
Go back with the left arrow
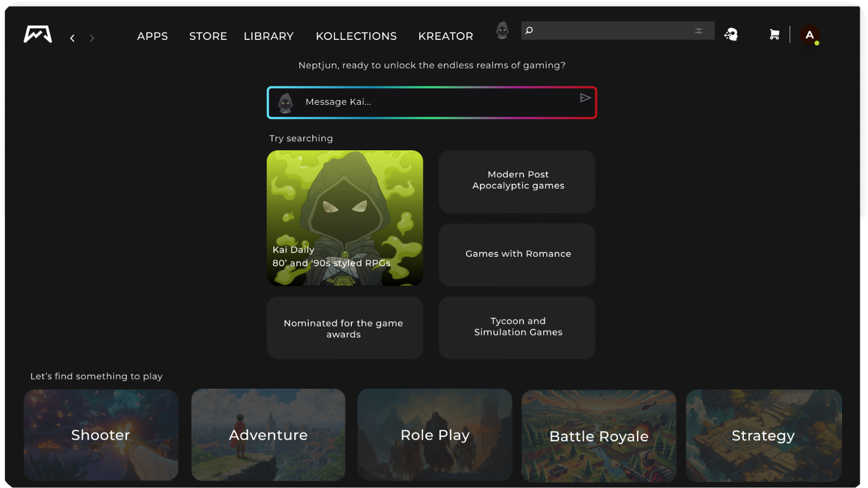(73, 38)
